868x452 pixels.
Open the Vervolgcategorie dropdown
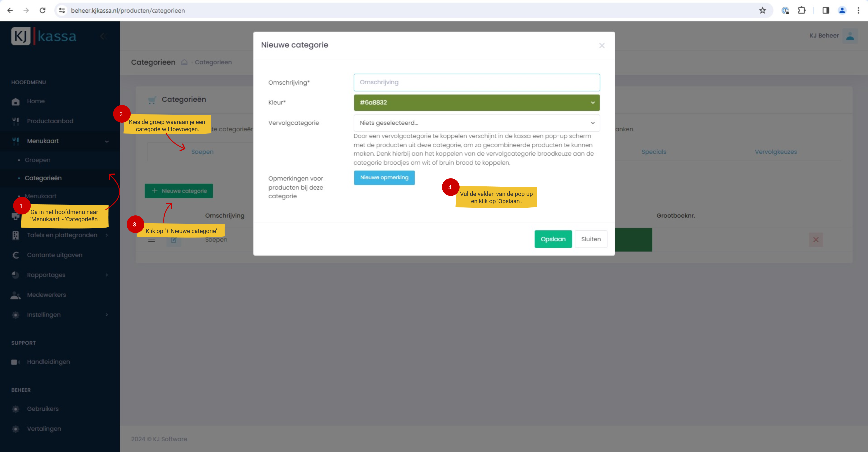(477, 123)
